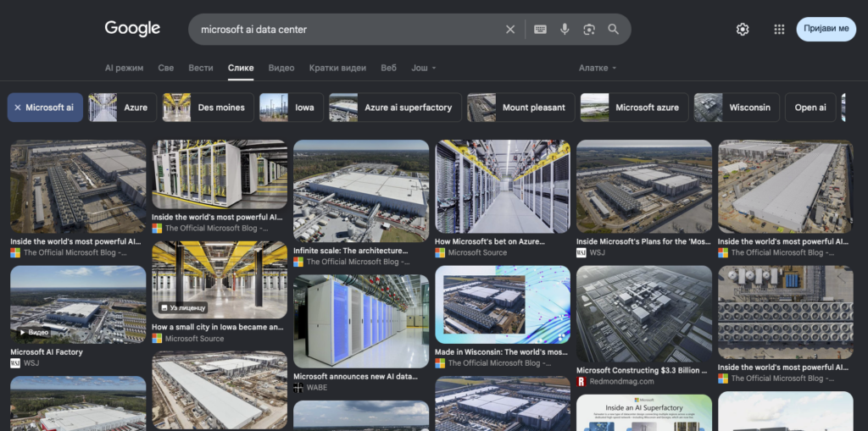
Task: Click the Уз лиценцу licensed badge
Action: [x=183, y=307]
